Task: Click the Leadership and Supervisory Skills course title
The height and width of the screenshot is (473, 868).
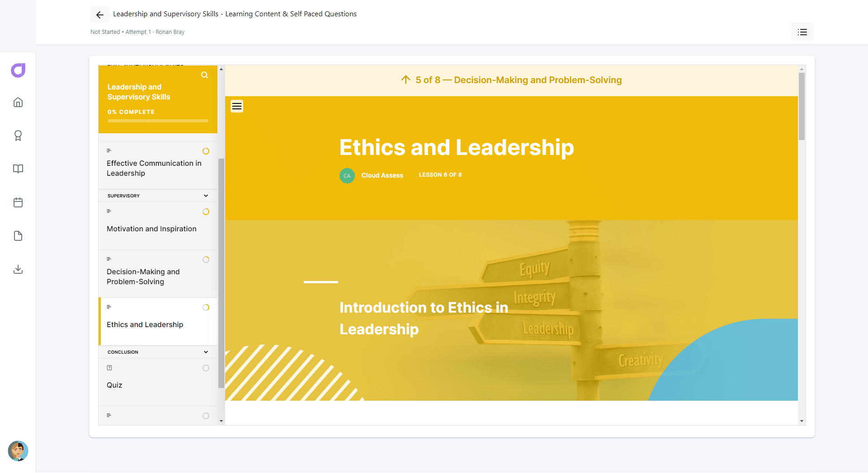Action: [x=139, y=92]
